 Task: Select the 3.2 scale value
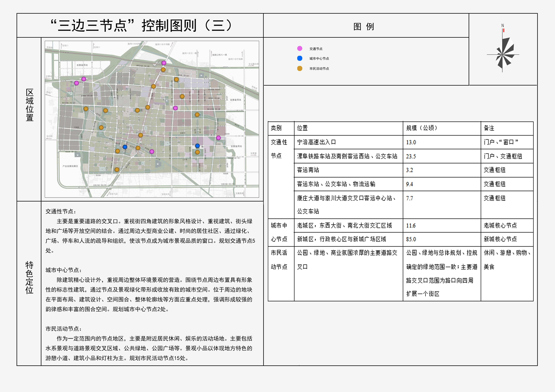pyautogui.click(x=409, y=170)
